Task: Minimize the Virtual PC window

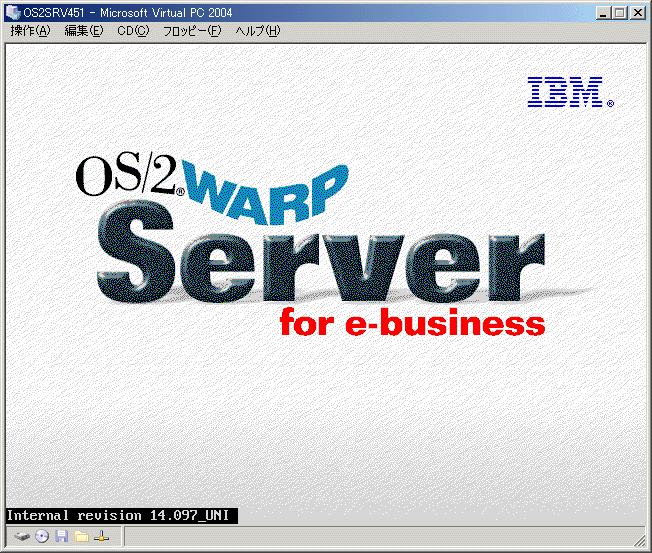Action: pos(603,13)
